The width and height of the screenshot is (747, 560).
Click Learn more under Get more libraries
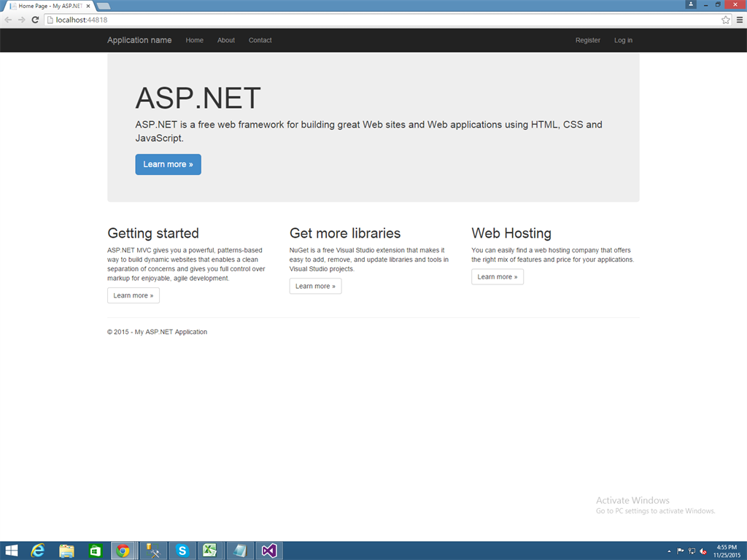(315, 286)
